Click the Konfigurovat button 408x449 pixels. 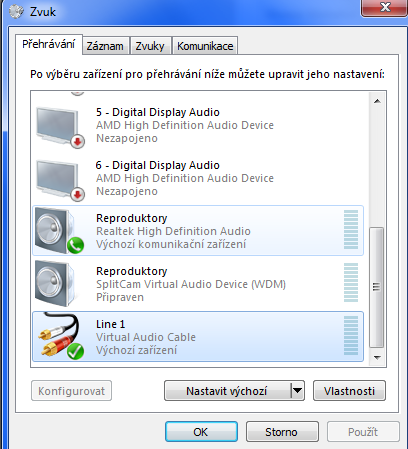tap(71, 391)
